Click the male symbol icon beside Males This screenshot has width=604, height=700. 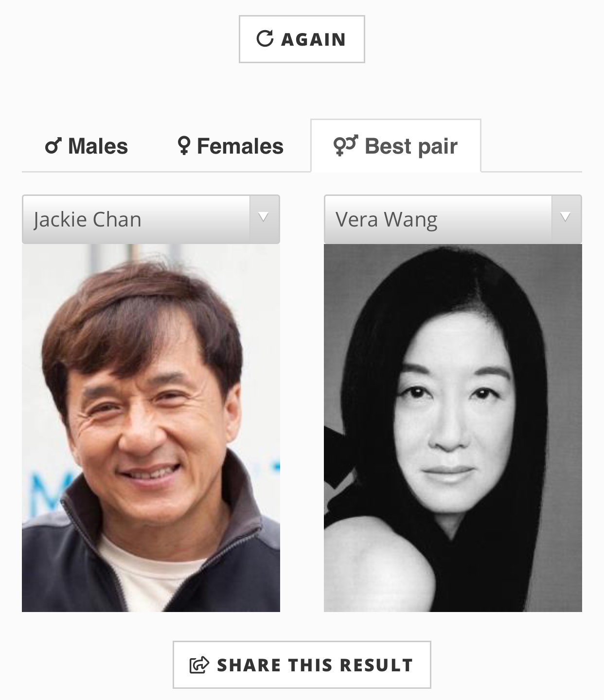(x=53, y=146)
